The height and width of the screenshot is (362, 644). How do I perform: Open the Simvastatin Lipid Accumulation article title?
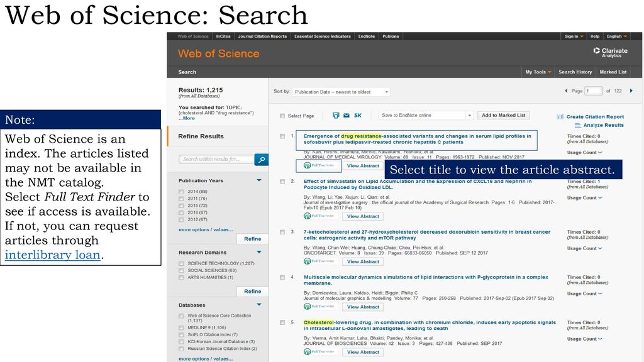pos(418,184)
